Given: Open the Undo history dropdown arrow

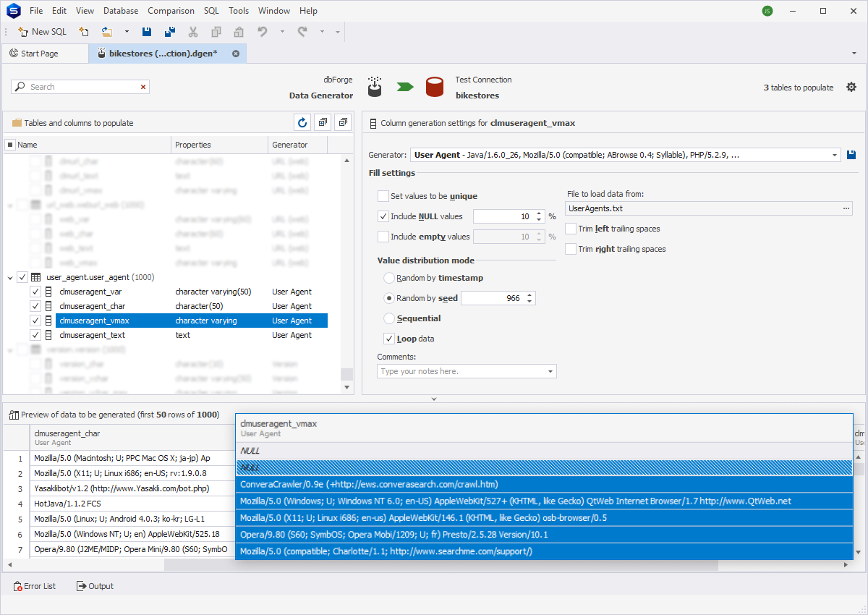Looking at the screenshot, I should 282,32.
